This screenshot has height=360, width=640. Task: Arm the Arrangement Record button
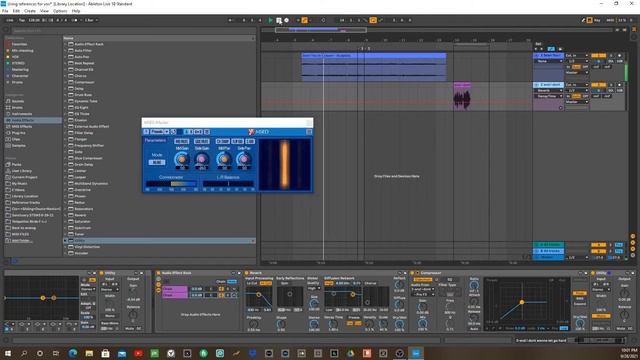pyautogui.click(x=287, y=20)
